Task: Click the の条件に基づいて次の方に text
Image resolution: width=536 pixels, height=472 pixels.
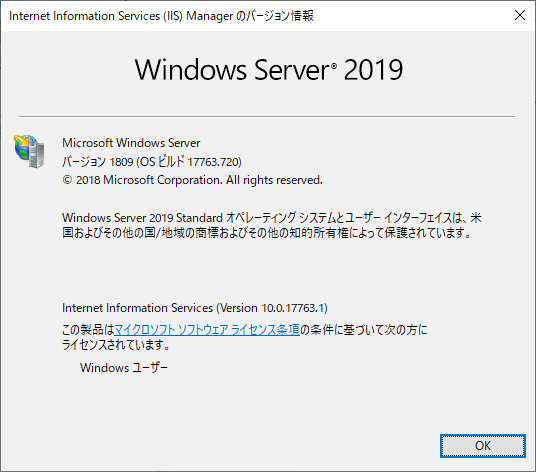Action: 364,330
